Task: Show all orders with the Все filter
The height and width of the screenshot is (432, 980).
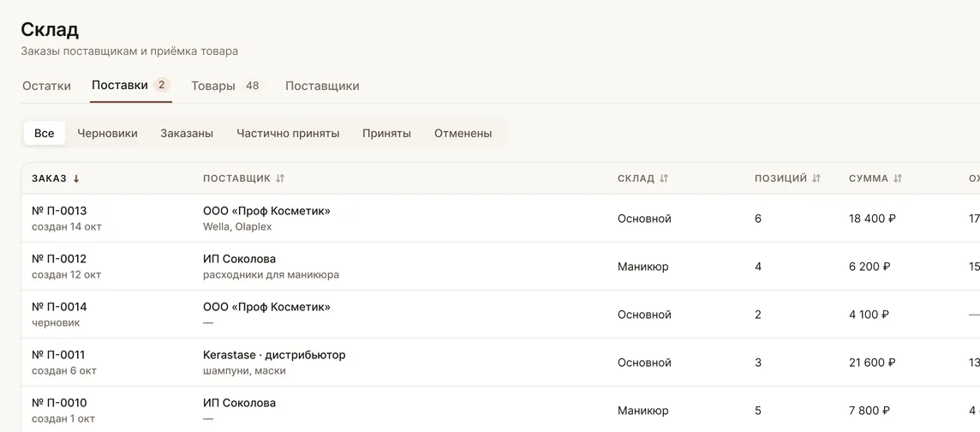Action: (x=45, y=133)
